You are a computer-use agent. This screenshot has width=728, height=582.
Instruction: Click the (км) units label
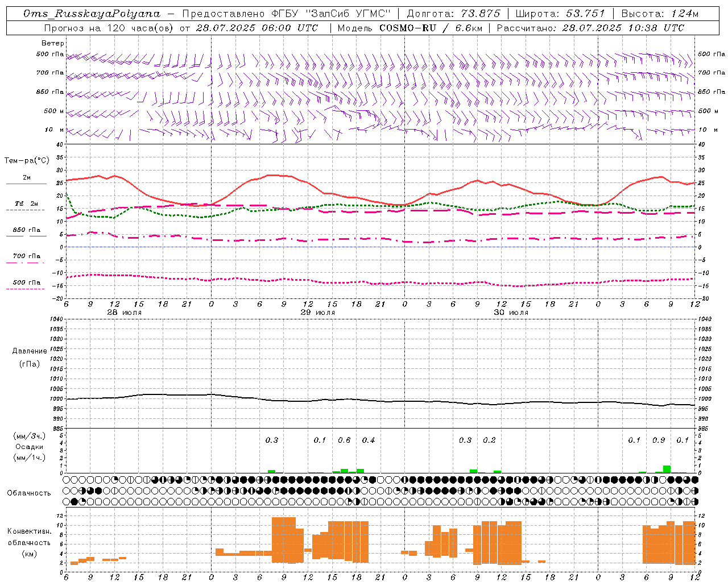click(29, 554)
